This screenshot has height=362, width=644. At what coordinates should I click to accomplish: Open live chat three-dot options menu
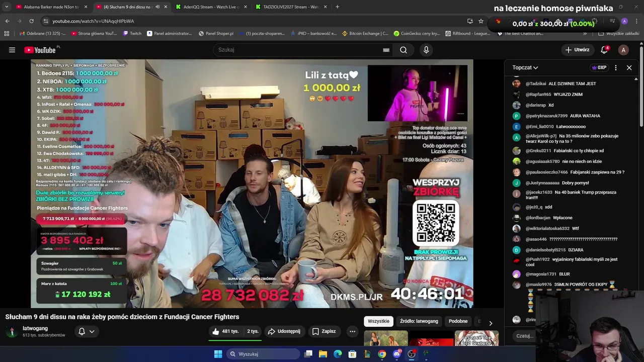click(x=616, y=67)
